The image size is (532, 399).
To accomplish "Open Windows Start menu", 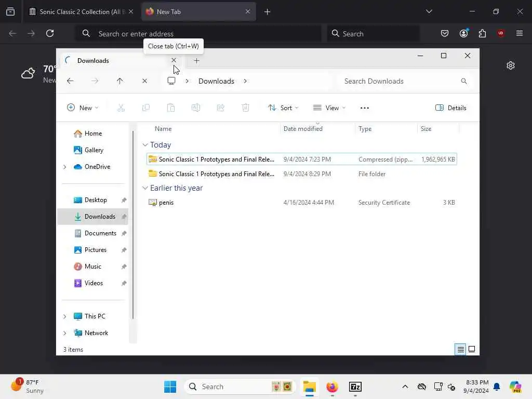I will tap(170, 387).
